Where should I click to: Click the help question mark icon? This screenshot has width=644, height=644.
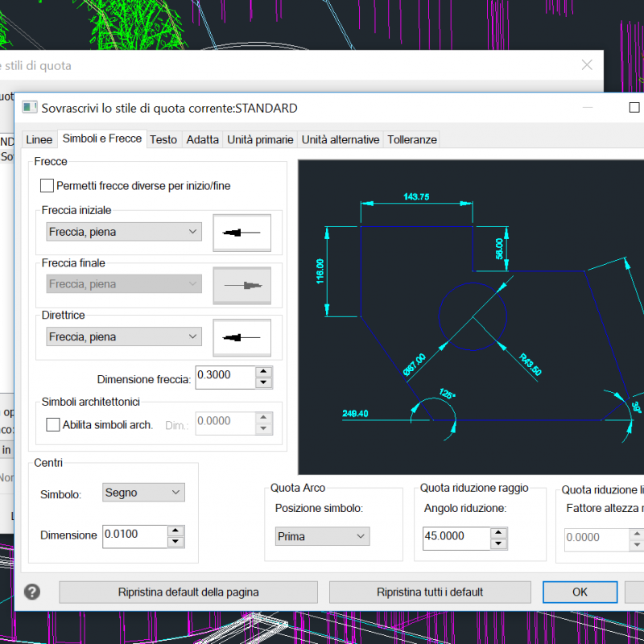[32, 592]
